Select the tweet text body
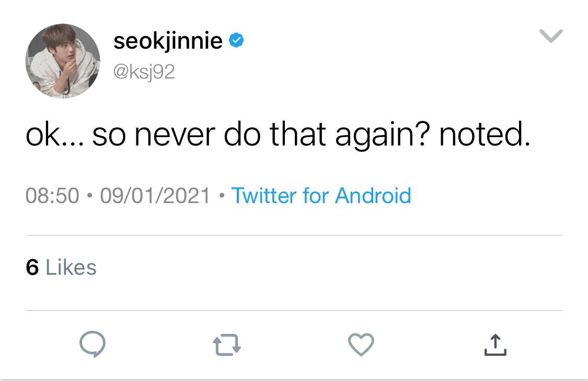The height and width of the screenshot is (381, 588). click(x=278, y=135)
